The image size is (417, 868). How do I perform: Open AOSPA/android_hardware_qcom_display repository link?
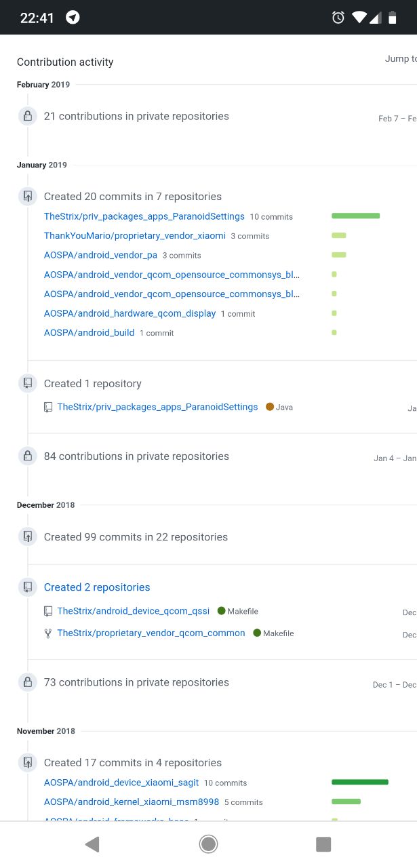[x=130, y=313]
